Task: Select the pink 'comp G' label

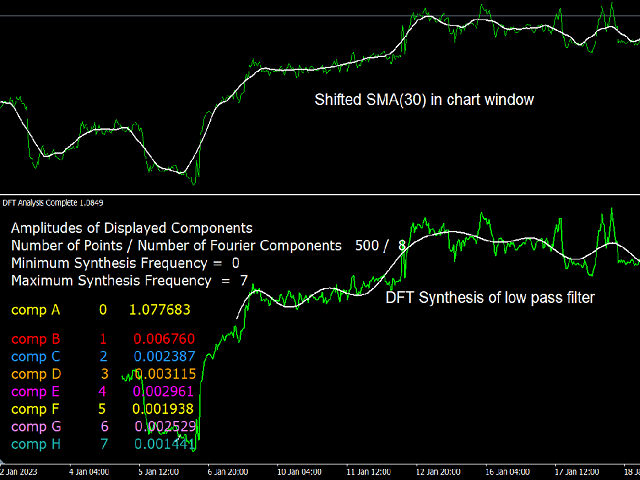Action: click(36, 427)
